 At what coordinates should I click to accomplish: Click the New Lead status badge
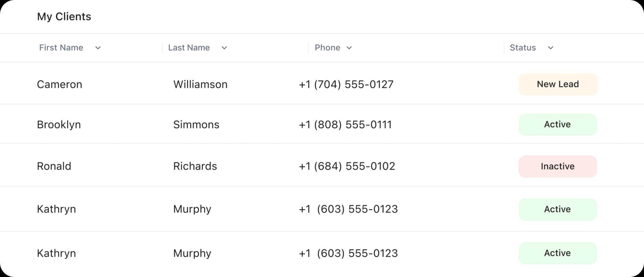pyautogui.click(x=558, y=84)
